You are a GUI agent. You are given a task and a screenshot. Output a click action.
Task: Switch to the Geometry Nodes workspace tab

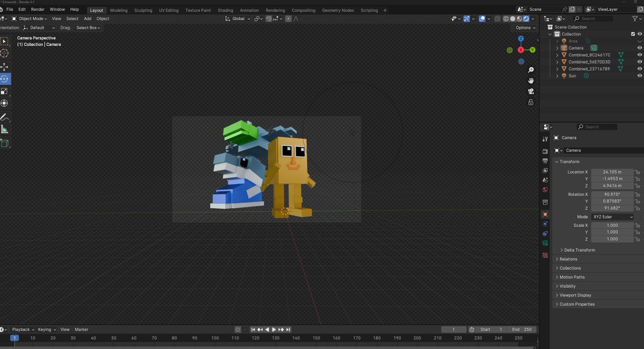click(338, 10)
